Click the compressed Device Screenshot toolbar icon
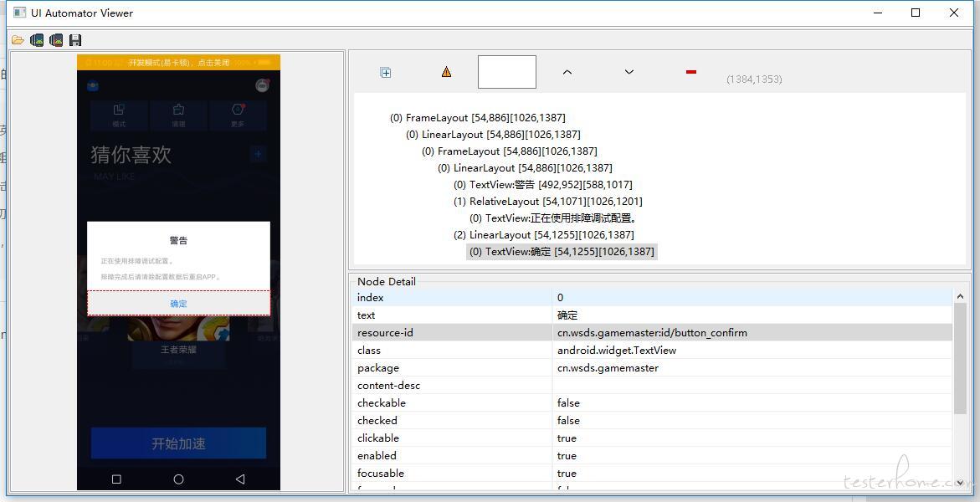Viewport: 980px width, 502px height. tap(56, 40)
